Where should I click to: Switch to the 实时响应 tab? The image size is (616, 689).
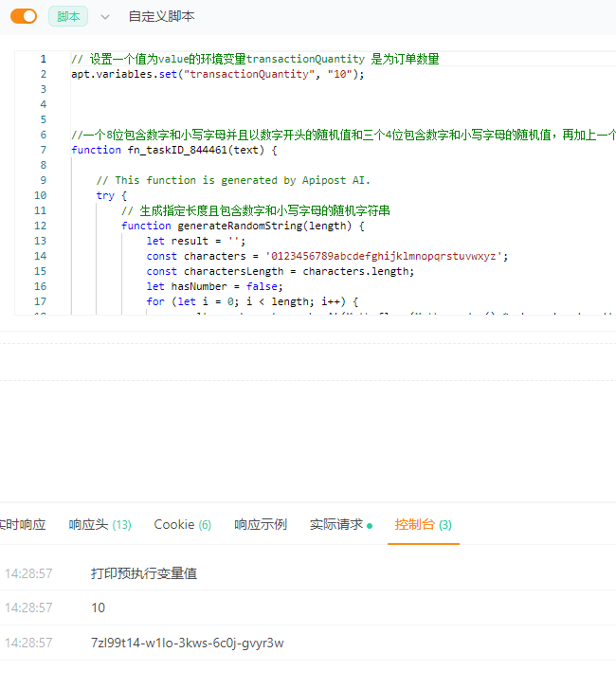point(23,525)
